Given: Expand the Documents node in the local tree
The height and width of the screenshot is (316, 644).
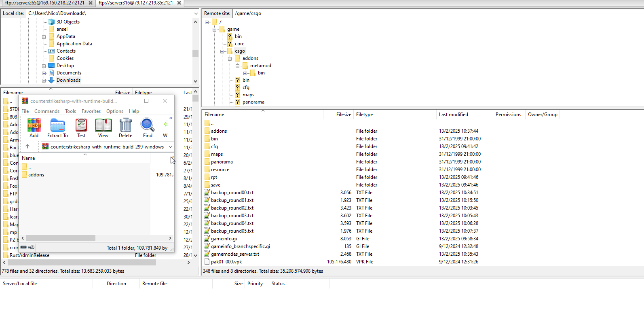Looking at the screenshot, I should [x=44, y=73].
